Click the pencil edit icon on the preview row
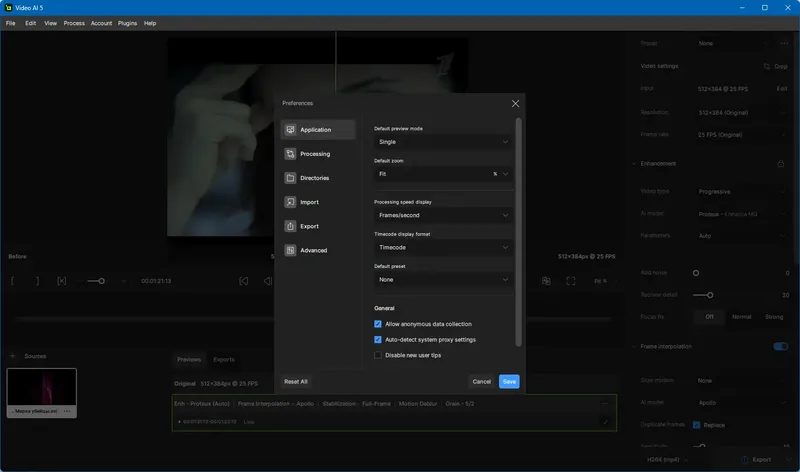The image size is (800, 472). [606, 422]
